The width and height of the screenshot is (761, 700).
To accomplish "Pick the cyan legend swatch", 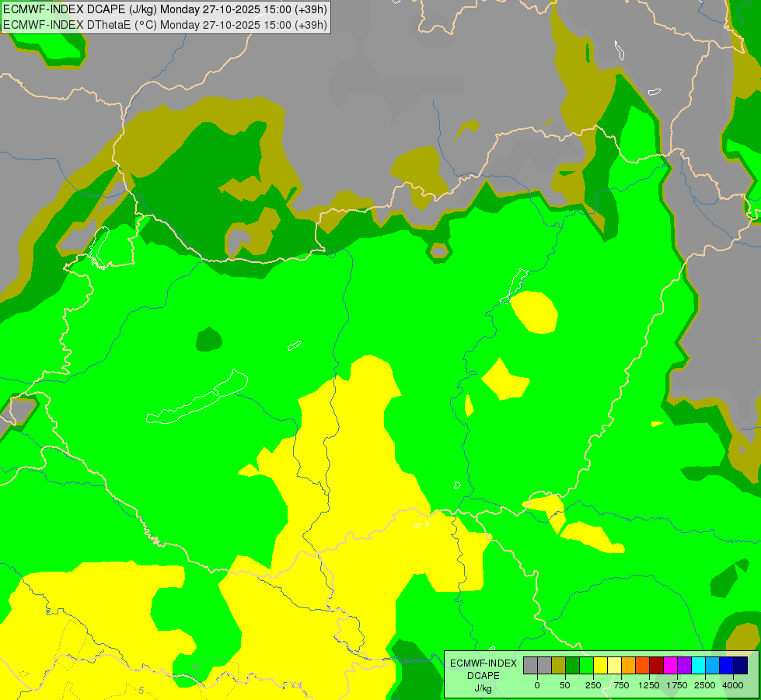I will pyautogui.click(x=698, y=665).
